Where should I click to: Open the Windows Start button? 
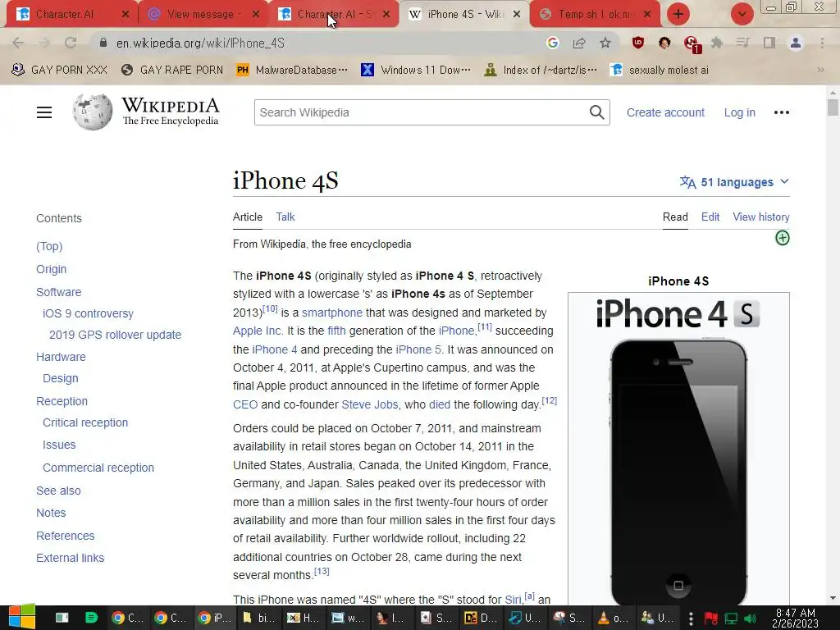pyautogui.click(x=22, y=618)
